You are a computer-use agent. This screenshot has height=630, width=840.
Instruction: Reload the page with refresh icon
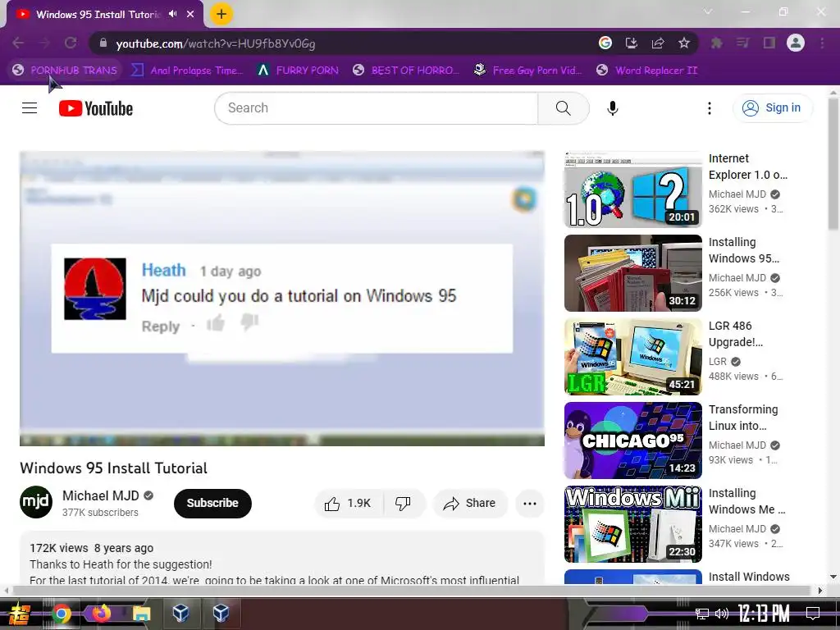click(71, 43)
